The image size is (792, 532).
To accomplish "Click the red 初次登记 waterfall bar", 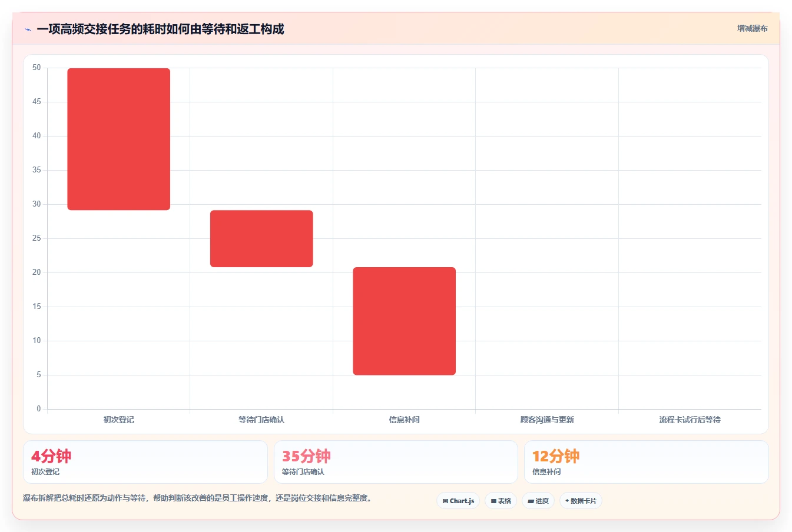I will (x=119, y=139).
